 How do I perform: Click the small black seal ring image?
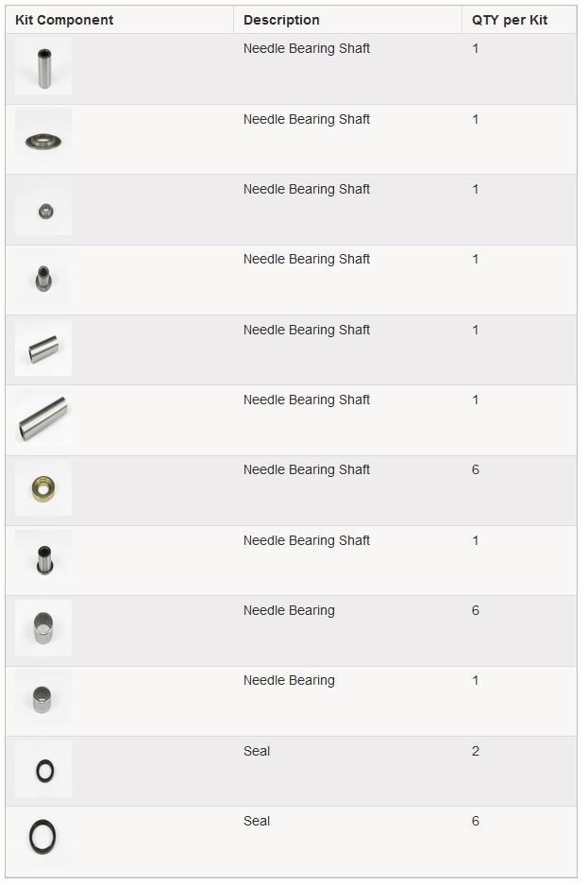click(43, 769)
